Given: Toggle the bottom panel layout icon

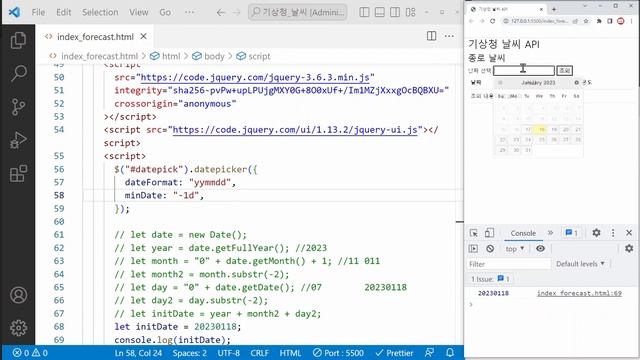Looking at the screenshot, I should pos(380,12).
